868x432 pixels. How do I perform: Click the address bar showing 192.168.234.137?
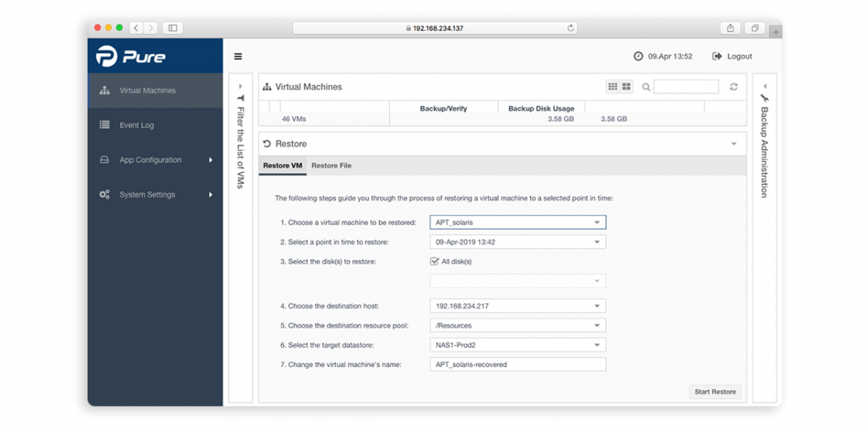(435, 28)
